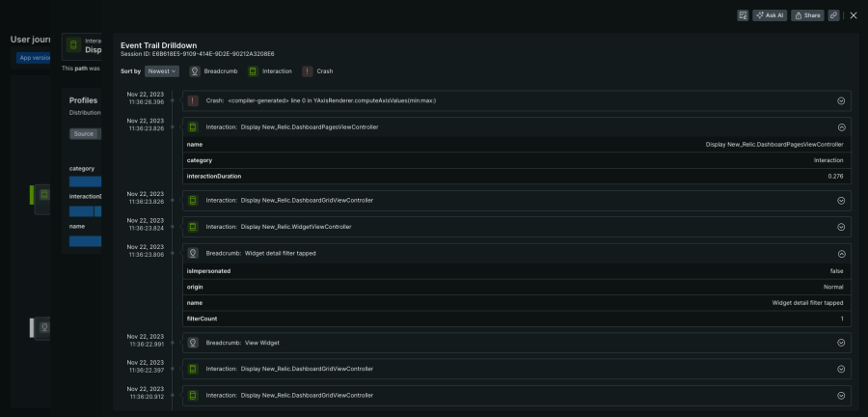This screenshot has height=417, width=868.
Task: Click the WidgetViewController interaction icon
Action: 194,227
